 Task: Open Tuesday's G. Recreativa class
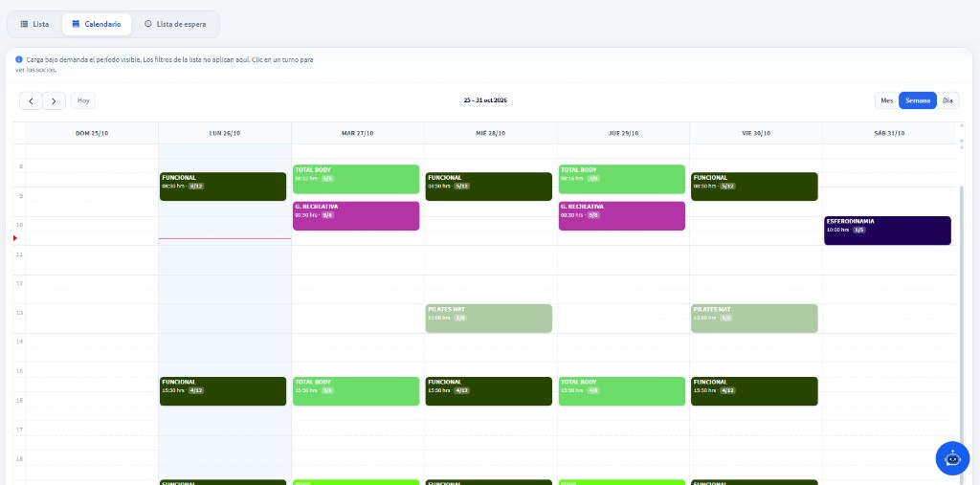(x=356, y=215)
